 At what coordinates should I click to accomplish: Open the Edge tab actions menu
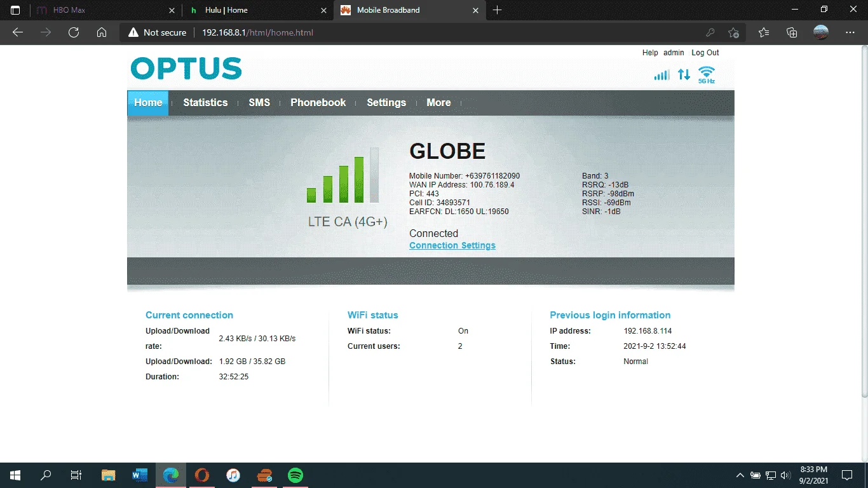15,10
